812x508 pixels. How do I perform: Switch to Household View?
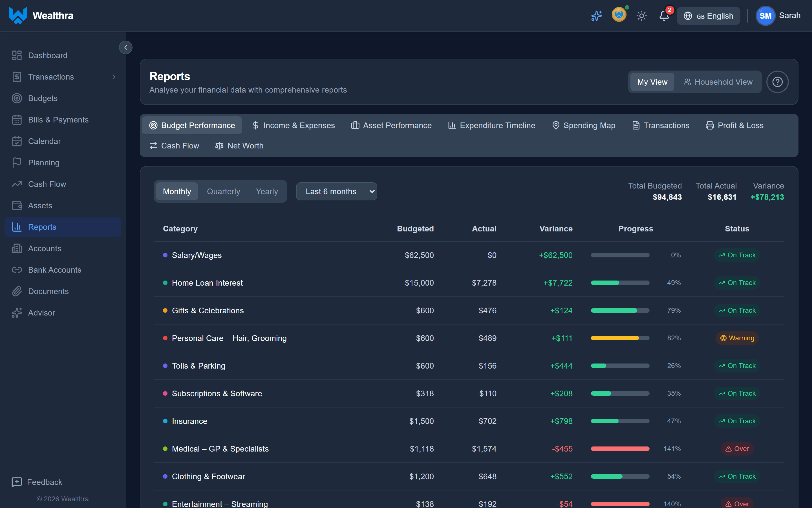[x=718, y=82]
